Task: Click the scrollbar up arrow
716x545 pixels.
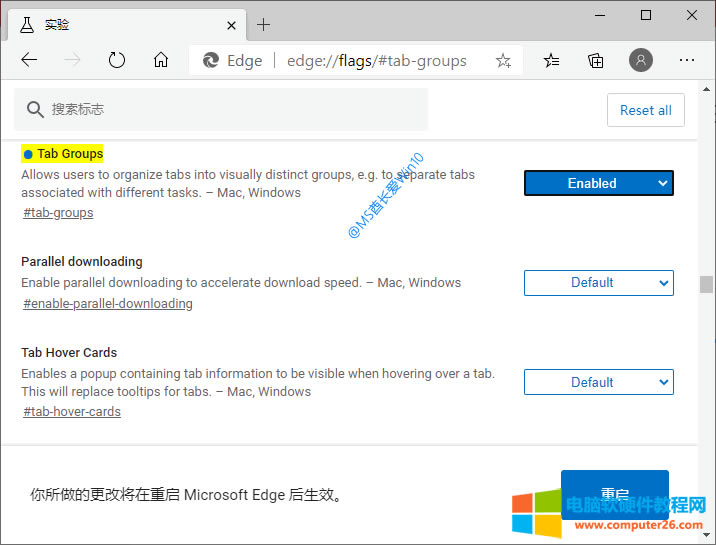Action: tap(706, 89)
